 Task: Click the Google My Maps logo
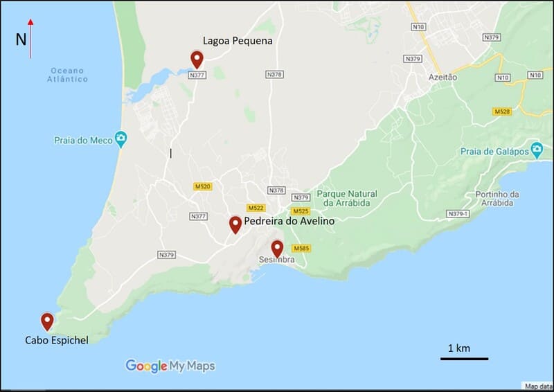[170, 366]
